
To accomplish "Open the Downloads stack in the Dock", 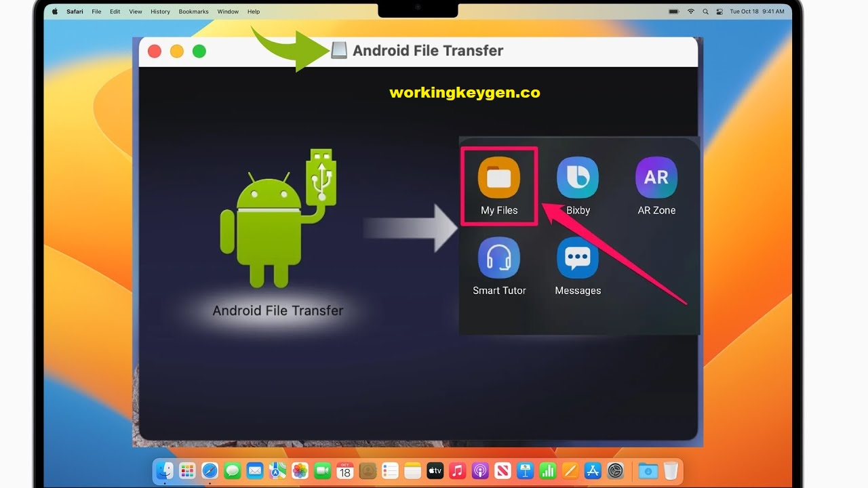I will coord(647,470).
